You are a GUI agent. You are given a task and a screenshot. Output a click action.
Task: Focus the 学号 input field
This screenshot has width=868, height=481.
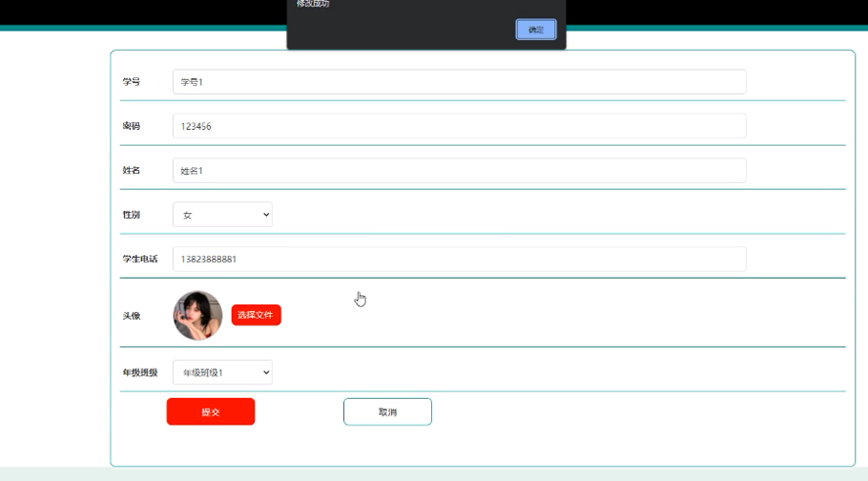click(x=459, y=82)
